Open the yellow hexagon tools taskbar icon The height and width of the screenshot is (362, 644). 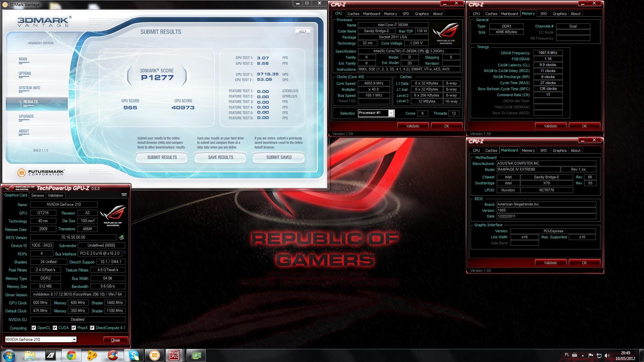[x=92, y=355]
